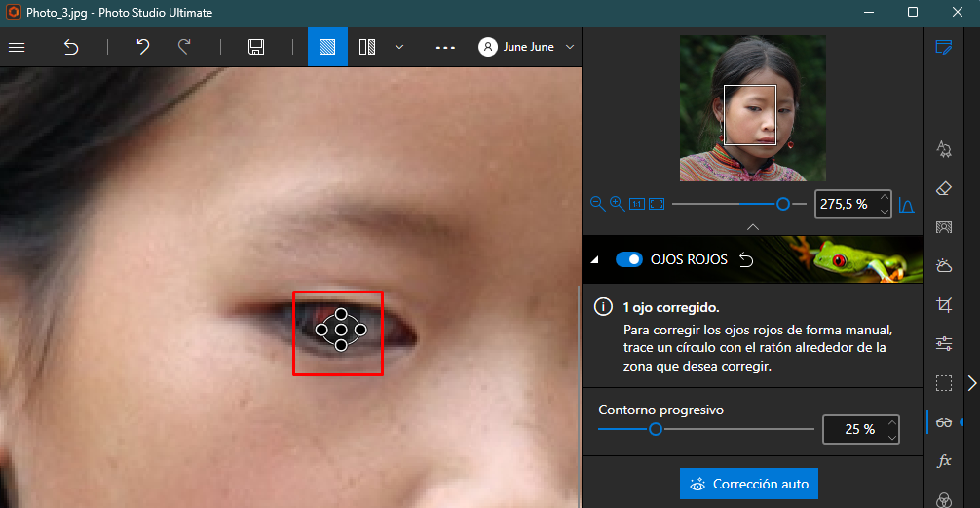Open the hamburger main menu
Screen dimensions: 980x508
point(17,47)
